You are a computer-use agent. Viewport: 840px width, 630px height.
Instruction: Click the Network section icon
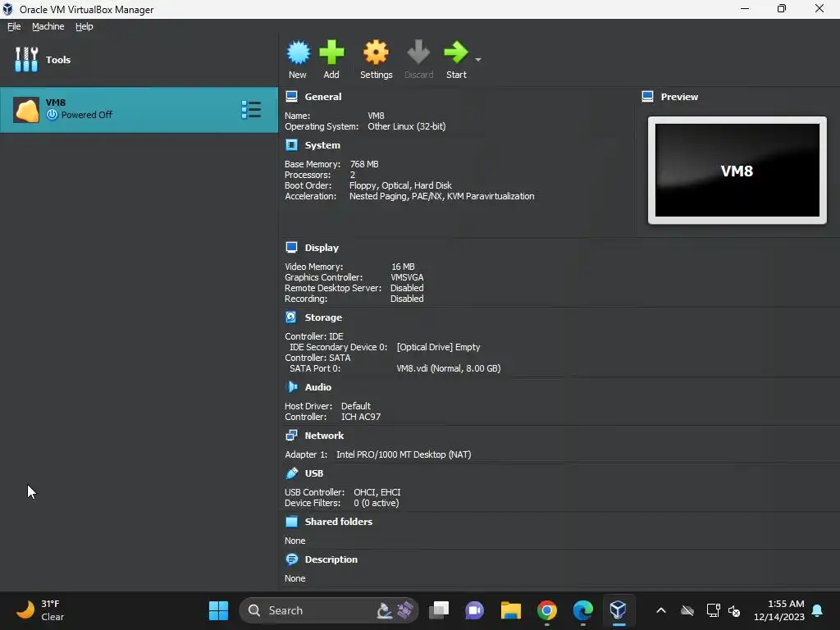click(x=291, y=435)
